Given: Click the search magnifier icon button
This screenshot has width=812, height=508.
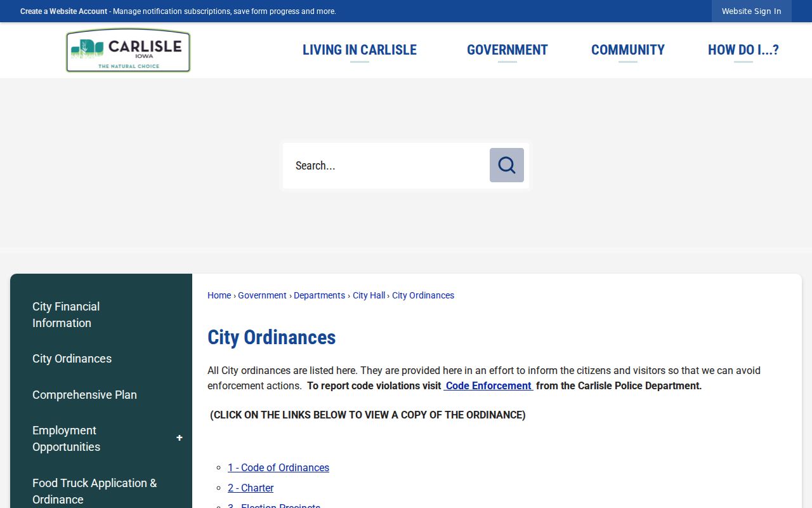Looking at the screenshot, I should pyautogui.click(x=506, y=165).
